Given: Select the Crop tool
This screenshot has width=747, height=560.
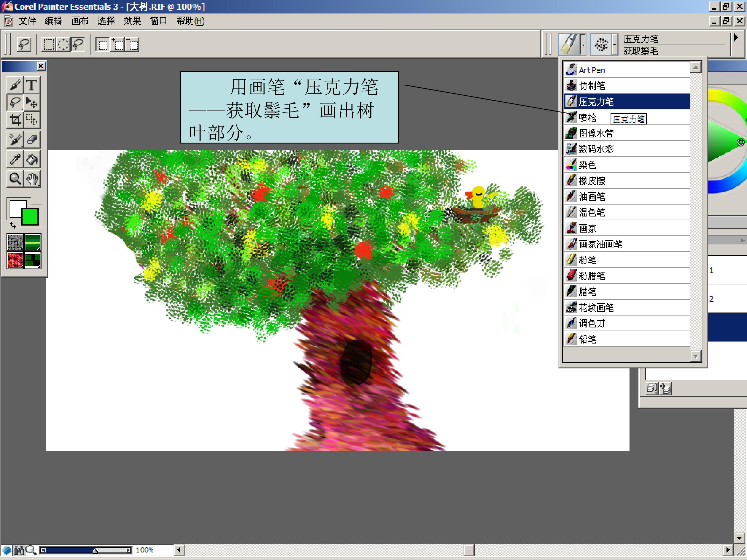Looking at the screenshot, I should (15, 120).
